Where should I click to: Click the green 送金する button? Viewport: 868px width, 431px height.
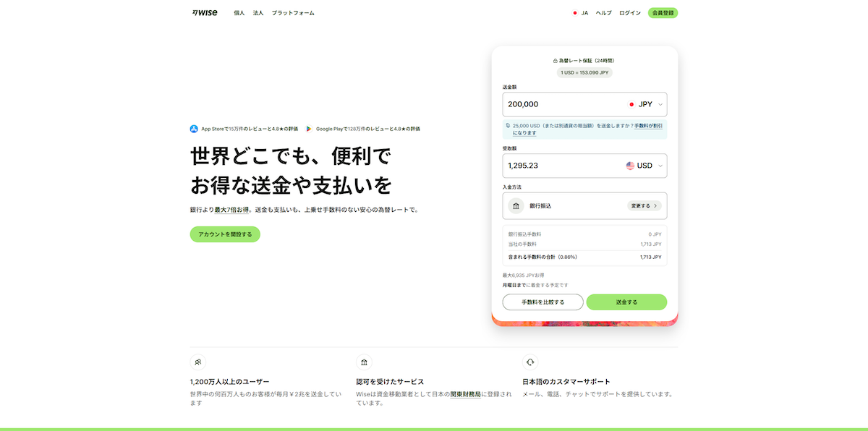pyautogui.click(x=626, y=302)
